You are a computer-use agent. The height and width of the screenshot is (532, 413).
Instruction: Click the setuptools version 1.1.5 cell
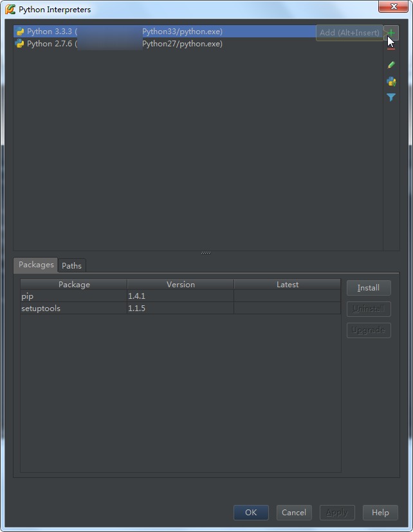pyautogui.click(x=181, y=308)
